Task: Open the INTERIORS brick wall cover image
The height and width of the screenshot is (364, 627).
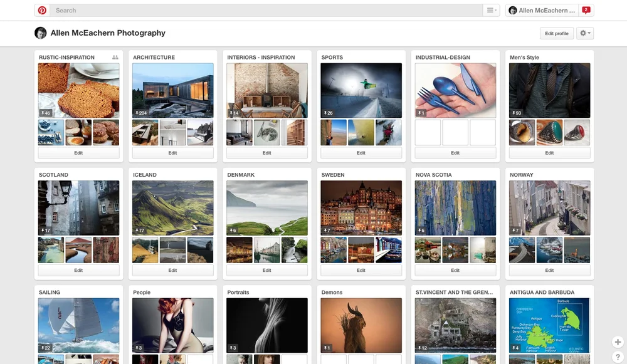Action: pos(266,90)
